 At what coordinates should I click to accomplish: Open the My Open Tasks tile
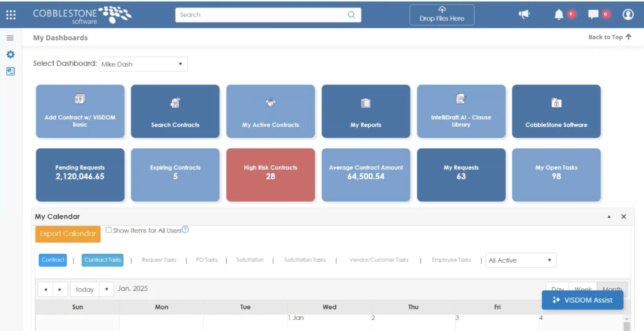[x=556, y=175]
